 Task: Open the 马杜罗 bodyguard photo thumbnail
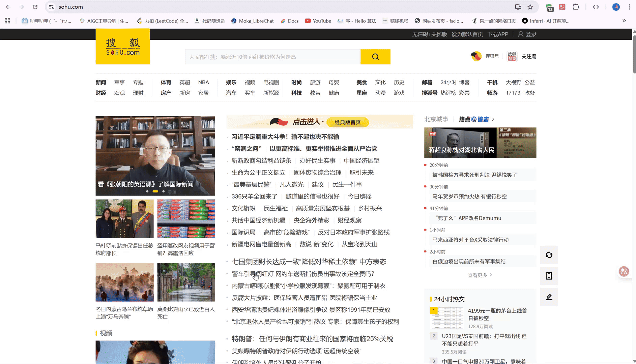pos(124,219)
